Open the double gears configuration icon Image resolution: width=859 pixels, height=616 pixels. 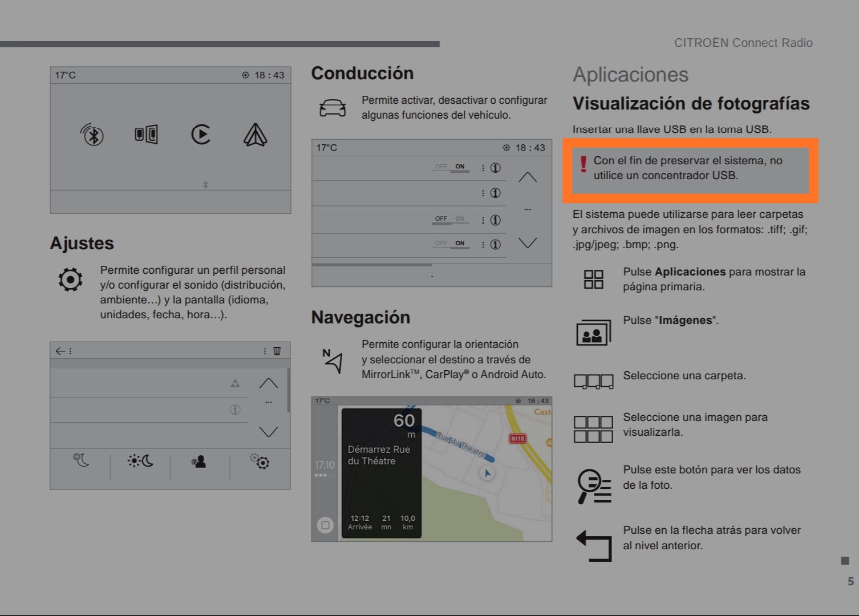(260, 461)
